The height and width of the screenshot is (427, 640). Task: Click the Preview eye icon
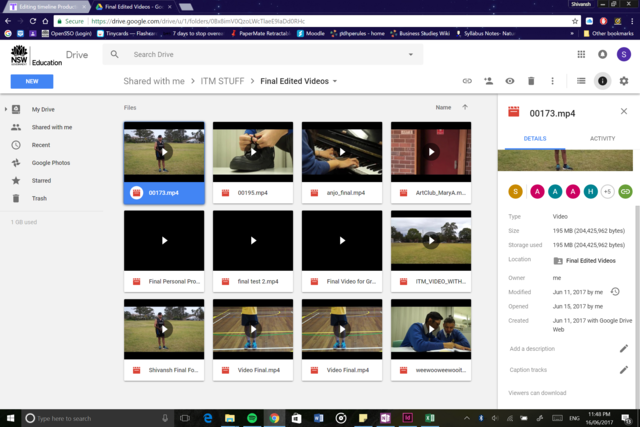[x=510, y=81]
